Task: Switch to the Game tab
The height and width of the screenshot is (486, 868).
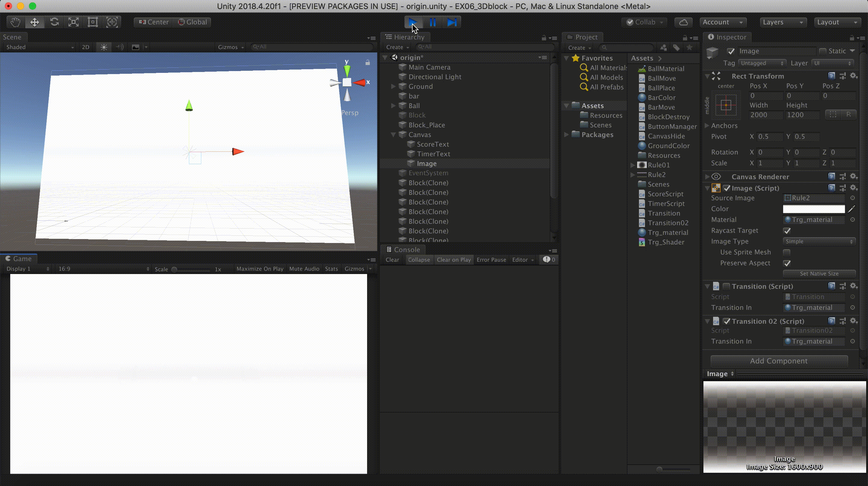Action: (18, 258)
